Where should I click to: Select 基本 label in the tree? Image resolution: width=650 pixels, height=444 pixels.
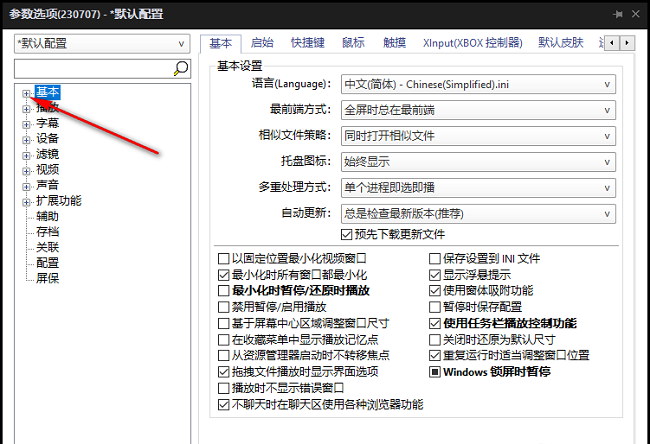(x=48, y=92)
